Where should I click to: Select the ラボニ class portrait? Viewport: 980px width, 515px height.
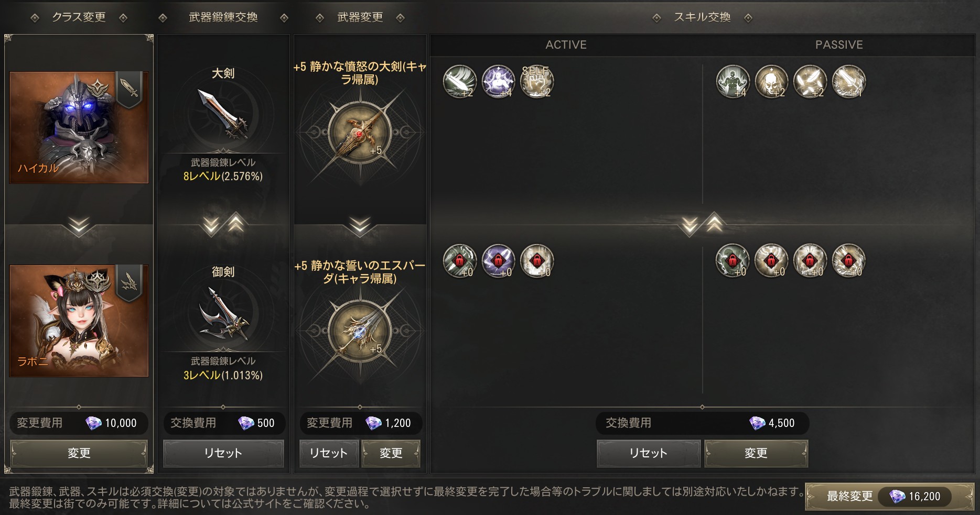[79, 321]
